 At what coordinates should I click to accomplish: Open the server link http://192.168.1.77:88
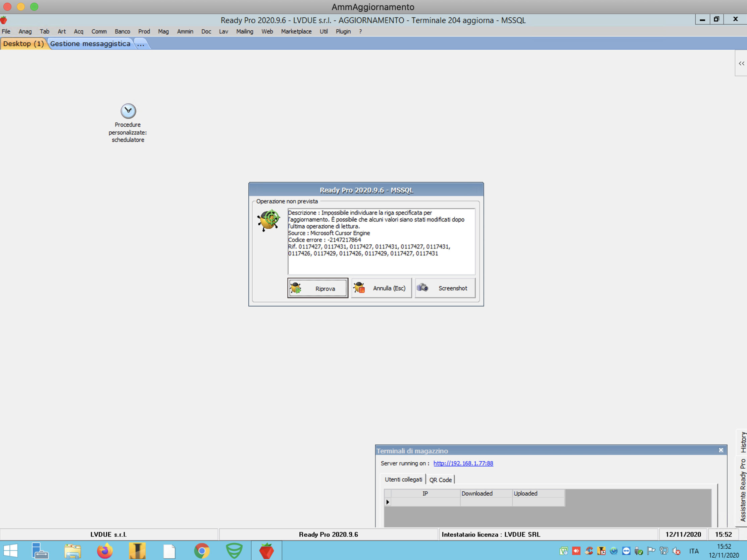click(x=463, y=463)
